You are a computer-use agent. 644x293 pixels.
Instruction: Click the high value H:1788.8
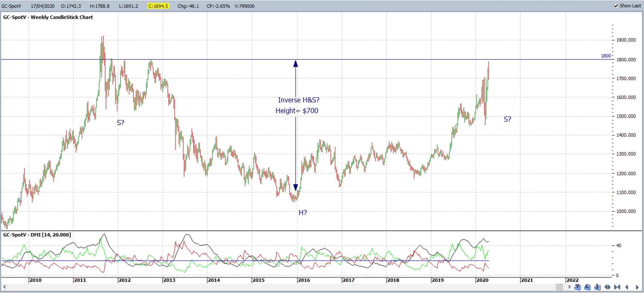pos(99,6)
